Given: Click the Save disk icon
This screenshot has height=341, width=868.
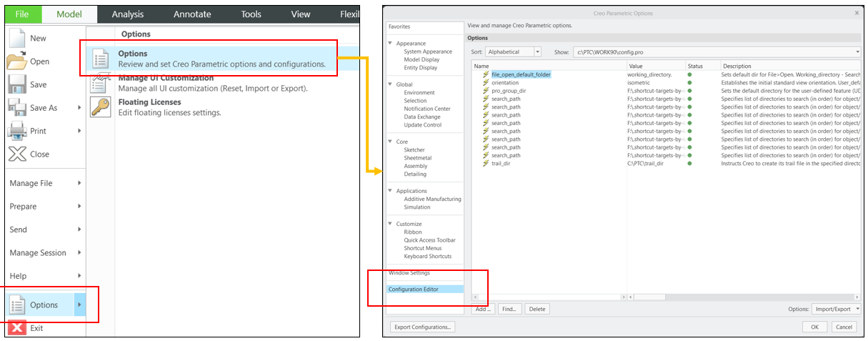Looking at the screenshot, I should (x=17, y=84).
